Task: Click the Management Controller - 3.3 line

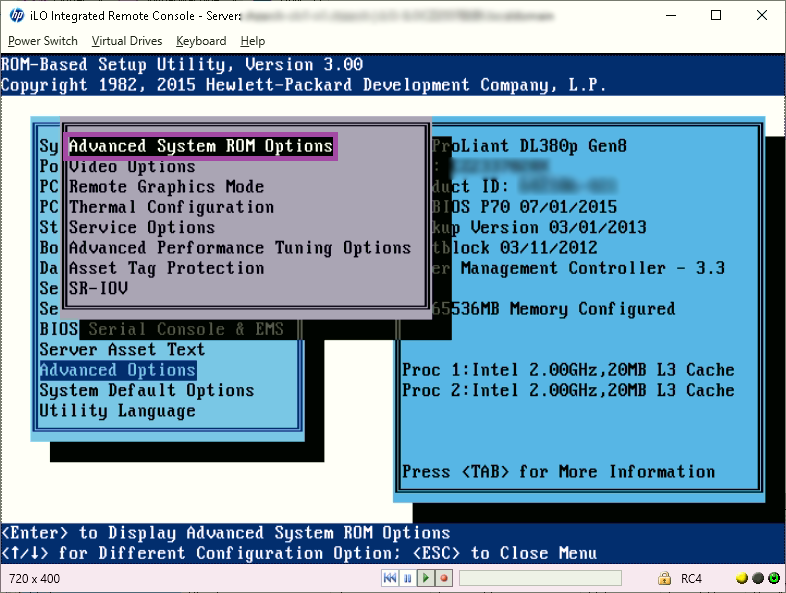Action: pyautogui.click(x=578, y=268)
